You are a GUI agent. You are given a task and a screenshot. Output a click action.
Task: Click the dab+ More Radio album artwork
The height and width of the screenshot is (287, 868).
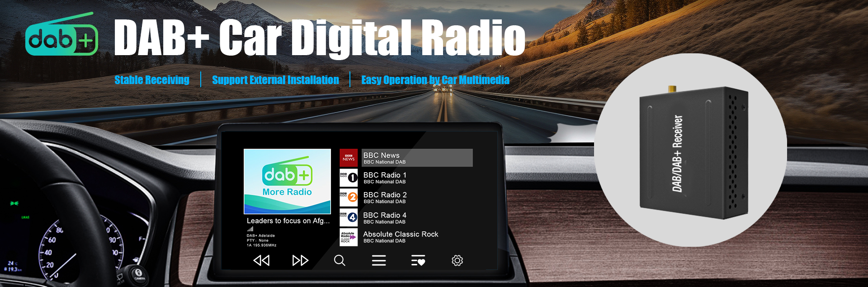[x=288, y=181]
